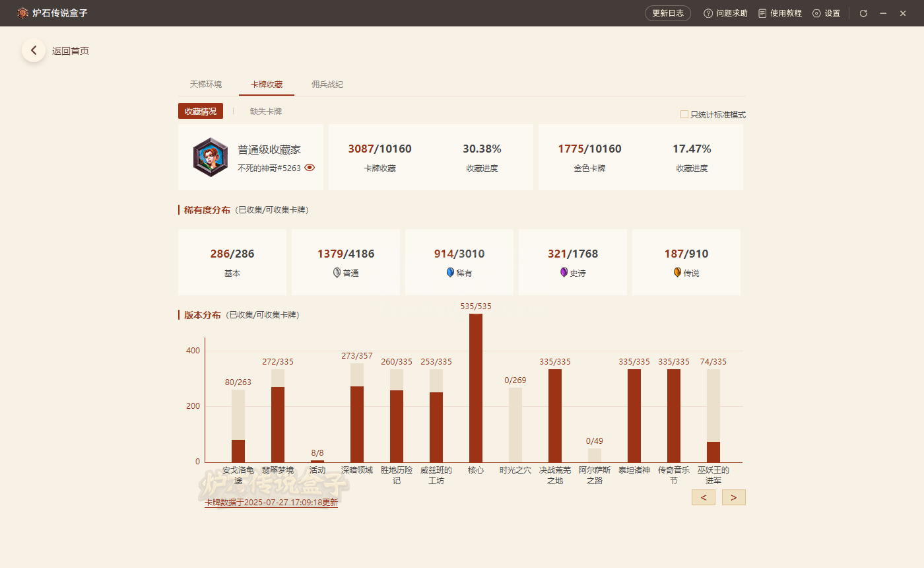Click the 活动 8/8 bar
Image resolution: width=924 pixels, height=568 pixels.
317,461
